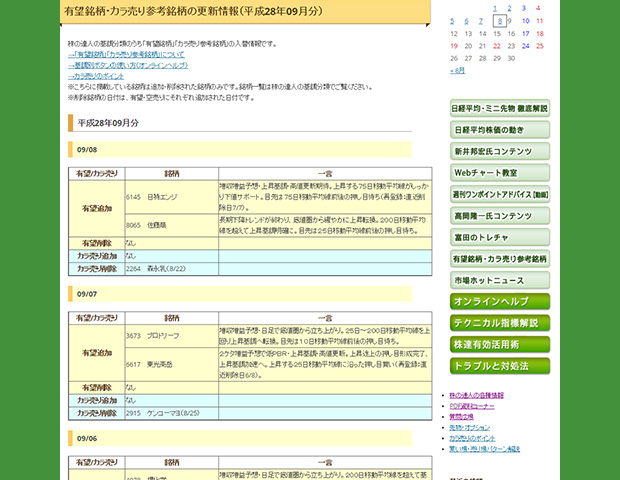
Task: Follow the 基調別ボタンの使い方(オンラインヘルプ) link
Action: [x=128, y=65]
